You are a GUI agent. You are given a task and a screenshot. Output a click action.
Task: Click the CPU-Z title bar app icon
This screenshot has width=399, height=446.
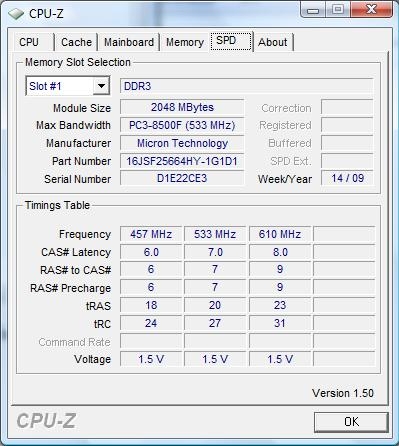click(16, 14)
